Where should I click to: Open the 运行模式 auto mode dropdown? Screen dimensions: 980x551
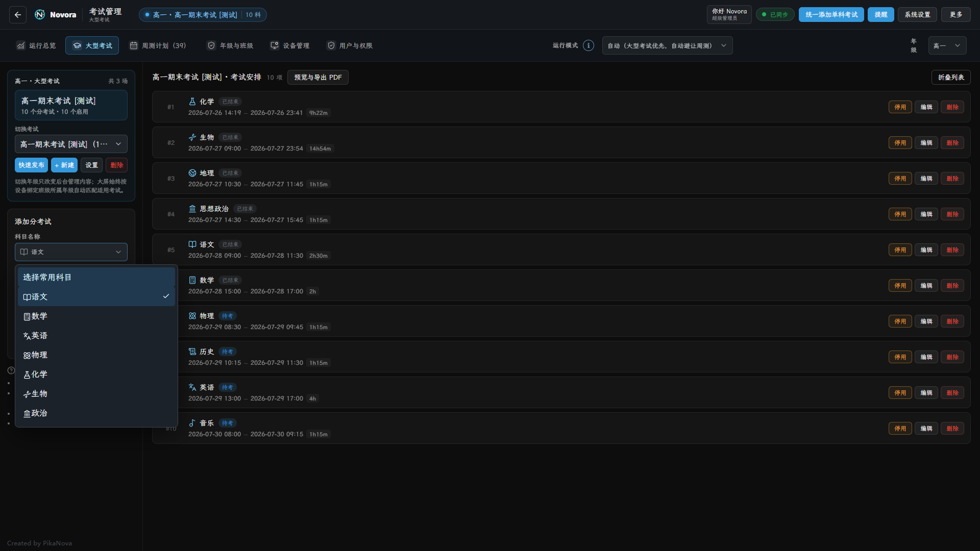click(x=667, y=45)
